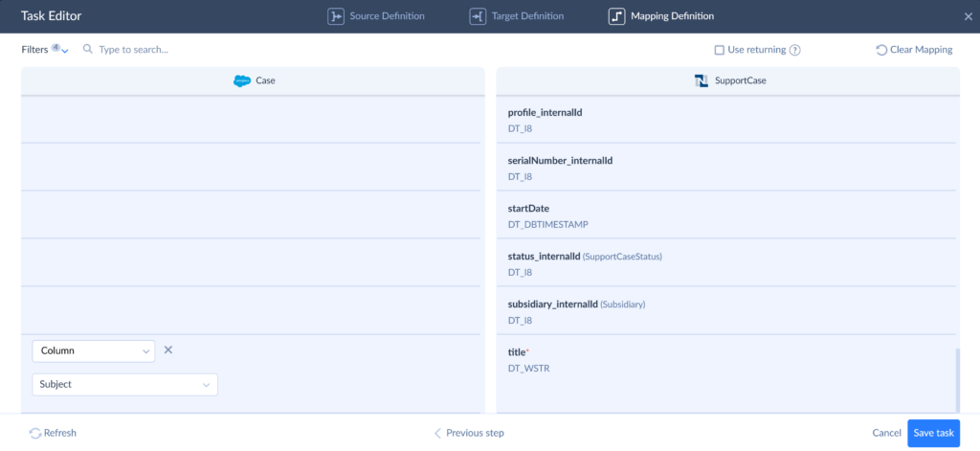Switch to the Mapping Definition tab

[x=661, y=16]
